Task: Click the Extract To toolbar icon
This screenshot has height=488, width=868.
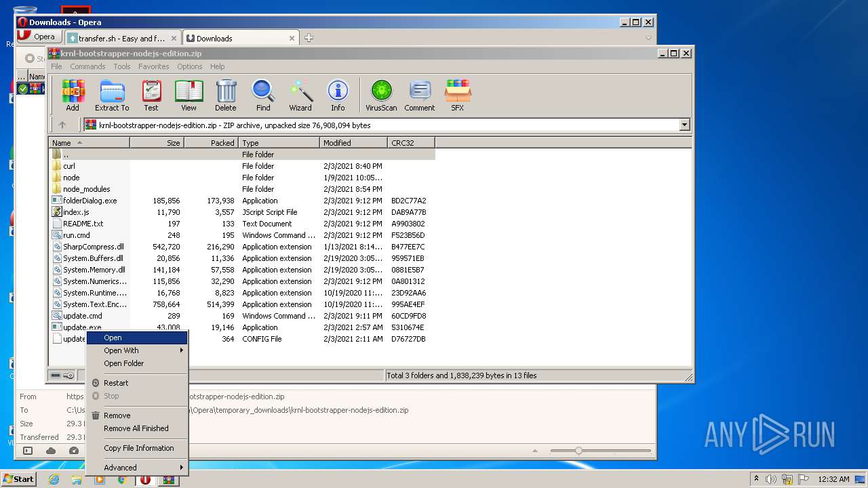Action: [112, 95]
